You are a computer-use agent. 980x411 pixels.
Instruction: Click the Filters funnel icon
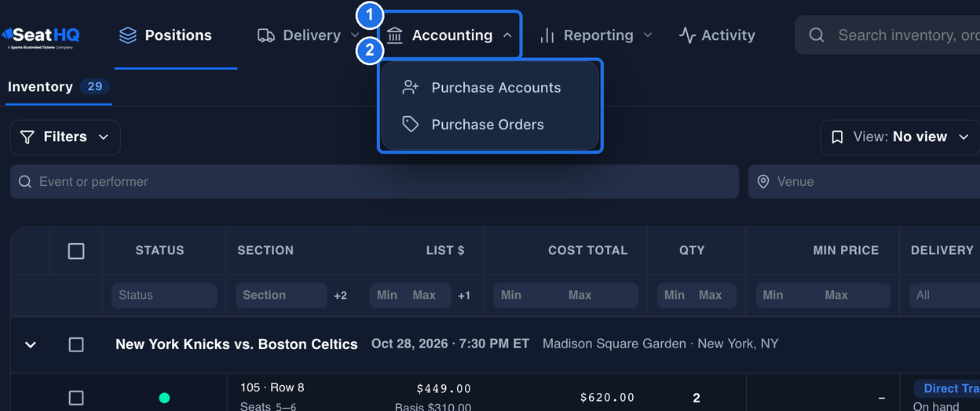click(x=27, y=137)
